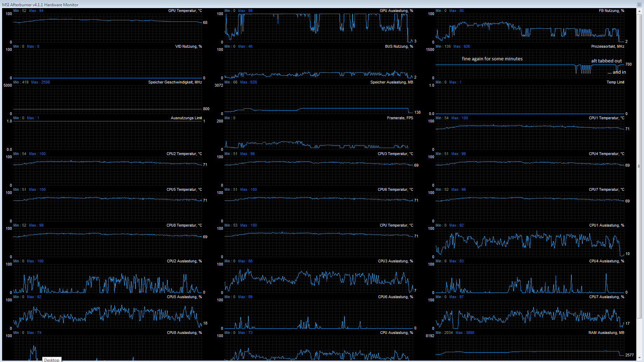Image resolution: width=644 pixels, height=362 pixels.
Task: Select the VID Nutzung graph label
Action: point(189,47)
